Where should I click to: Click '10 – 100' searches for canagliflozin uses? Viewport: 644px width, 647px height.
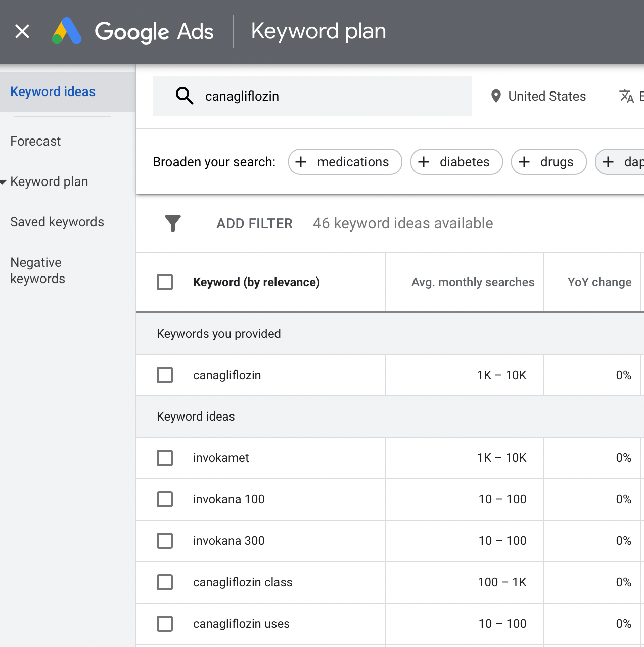click(x=502, y=624)
